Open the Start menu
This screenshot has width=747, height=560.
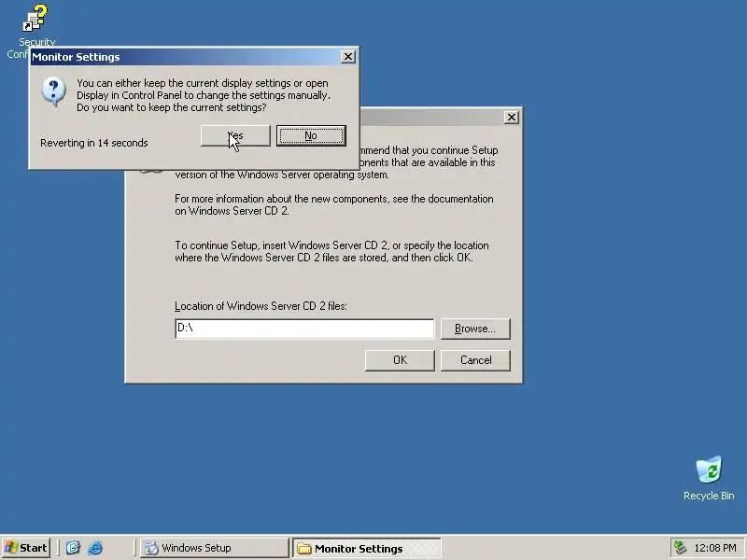(26, 548)
